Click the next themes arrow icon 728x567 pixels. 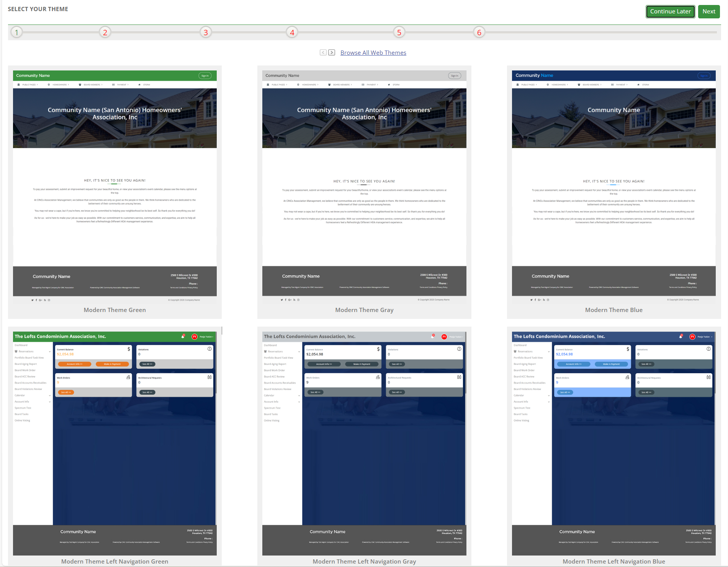click(x=332, y=52)
